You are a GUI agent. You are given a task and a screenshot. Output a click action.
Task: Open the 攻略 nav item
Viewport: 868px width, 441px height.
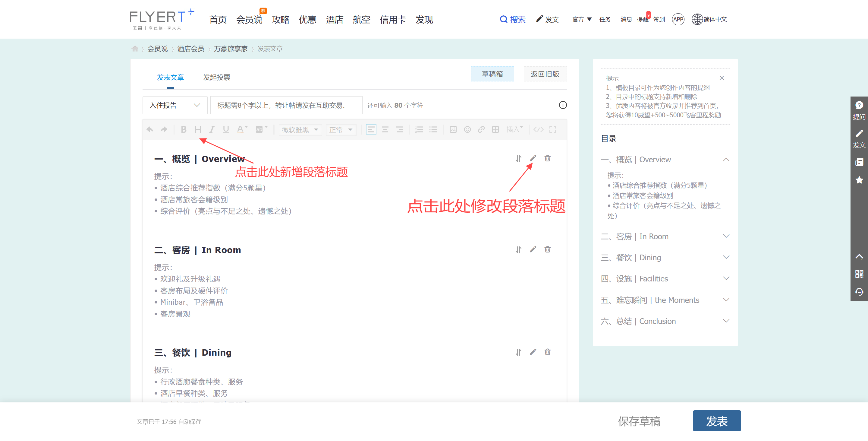[x=281, y=20]
